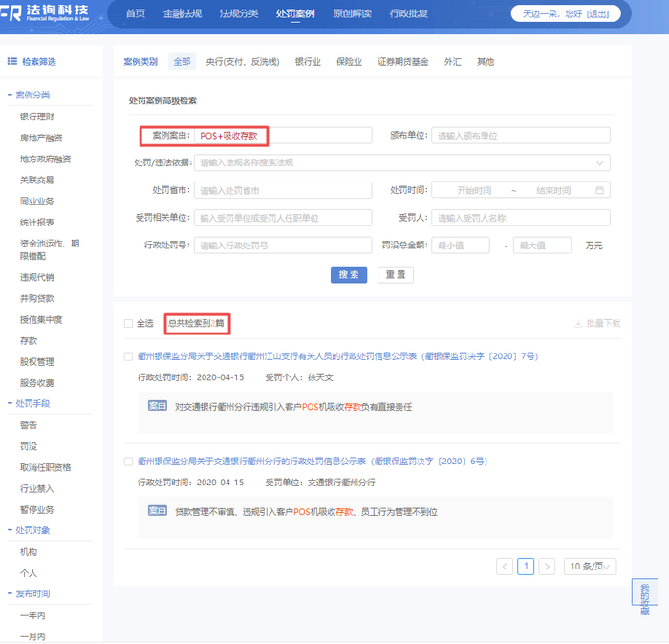Filter by 罚没 penalty type
669x644 pixels.
point(29,446)
